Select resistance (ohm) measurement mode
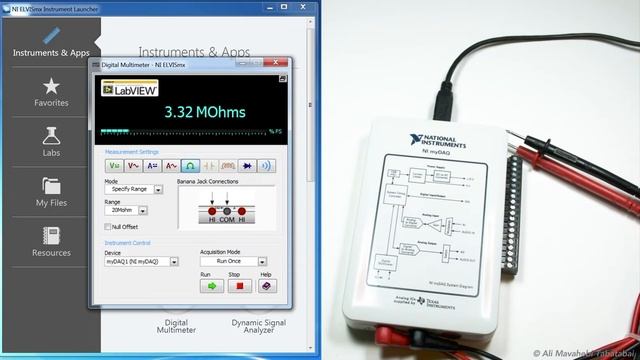This screenshot has height=360, width=640. (190, 166)
